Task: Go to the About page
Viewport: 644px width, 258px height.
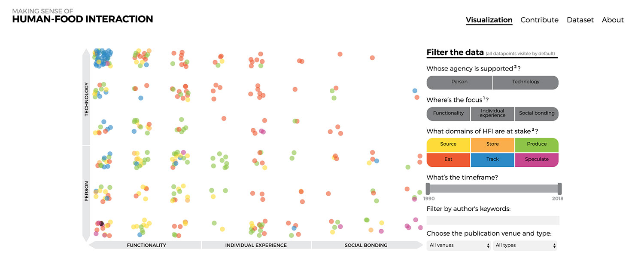Action: [x=613, y=20]
